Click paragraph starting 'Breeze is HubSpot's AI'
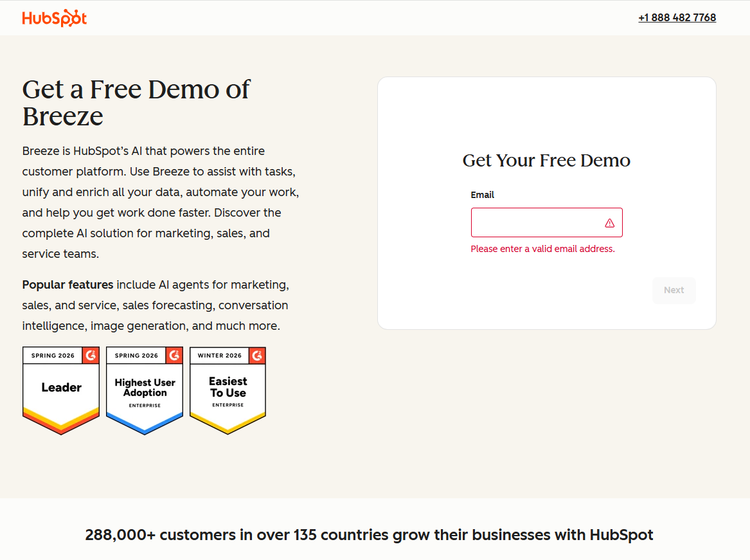 [161, 203]
